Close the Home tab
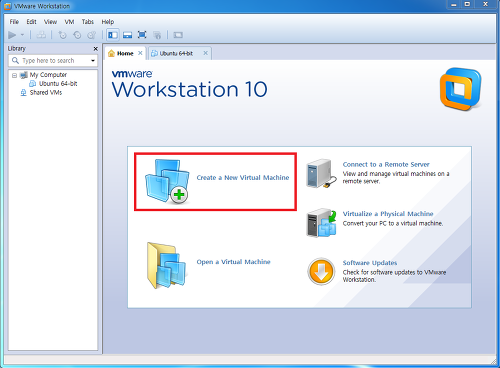 coord(140,53)
